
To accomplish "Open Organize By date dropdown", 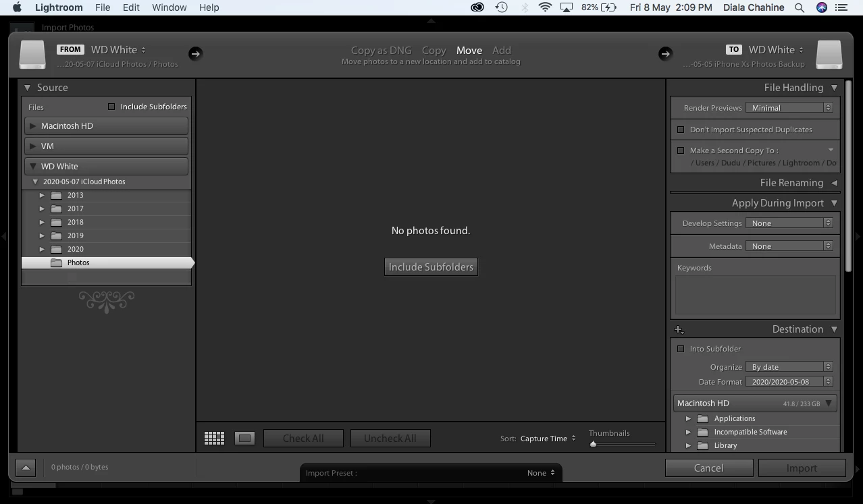I will click(x=789, y=367).
